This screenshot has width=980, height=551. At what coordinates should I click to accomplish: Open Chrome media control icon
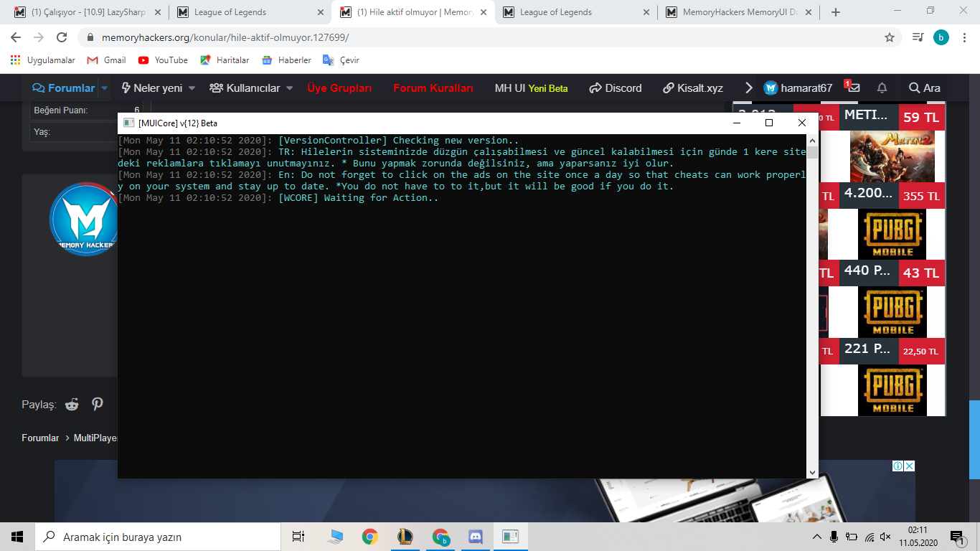(918, 37)
